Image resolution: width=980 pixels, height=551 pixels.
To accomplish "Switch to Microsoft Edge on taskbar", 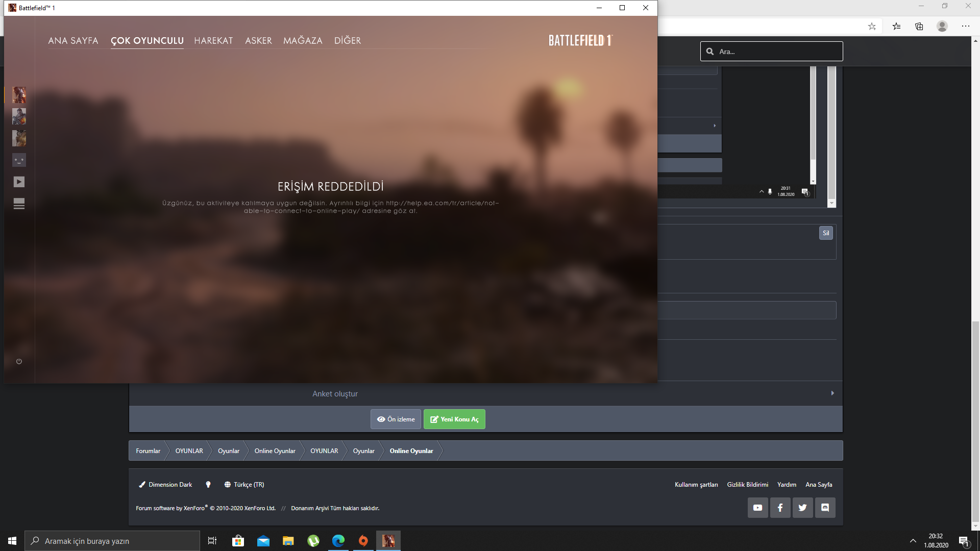I will click(x=338, y=541).
